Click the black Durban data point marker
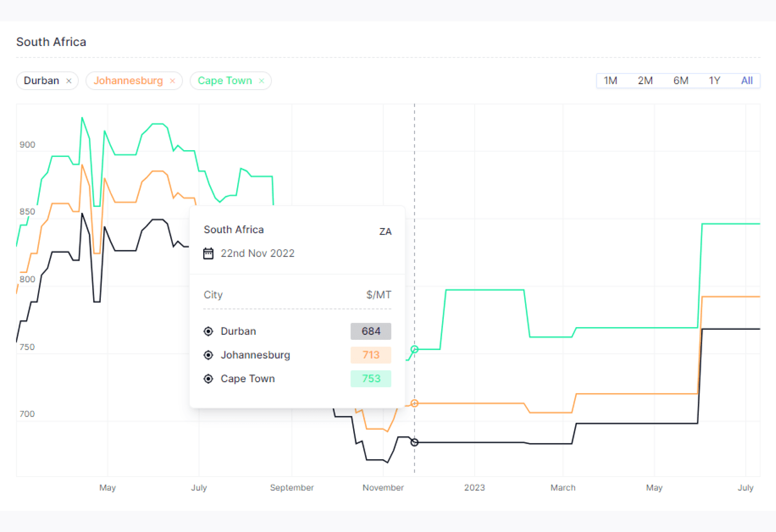The image size is (776, 532). tap(414, 442)
